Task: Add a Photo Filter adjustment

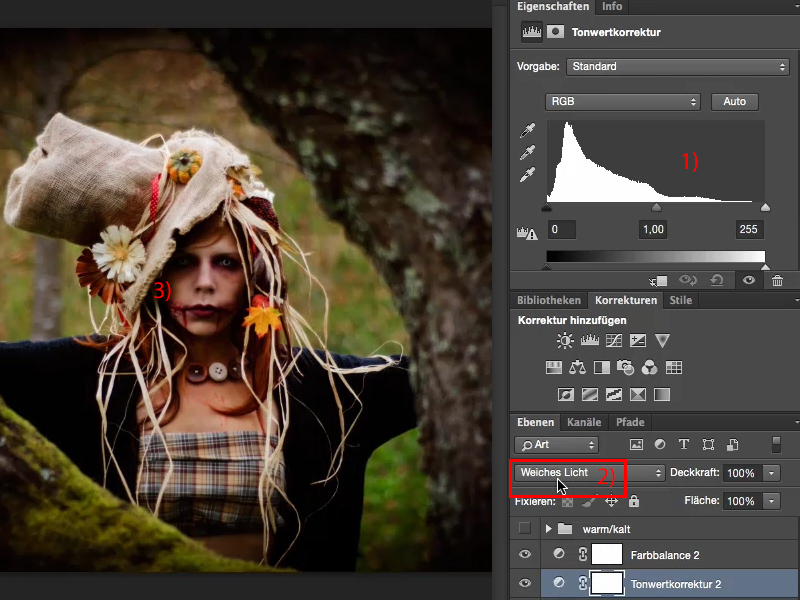Action: coord(626,367)
